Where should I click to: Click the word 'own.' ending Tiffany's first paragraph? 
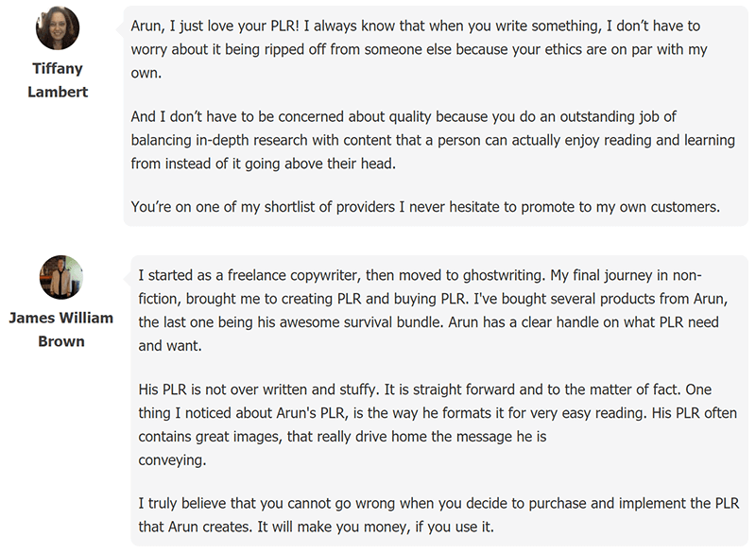(146, 73)
